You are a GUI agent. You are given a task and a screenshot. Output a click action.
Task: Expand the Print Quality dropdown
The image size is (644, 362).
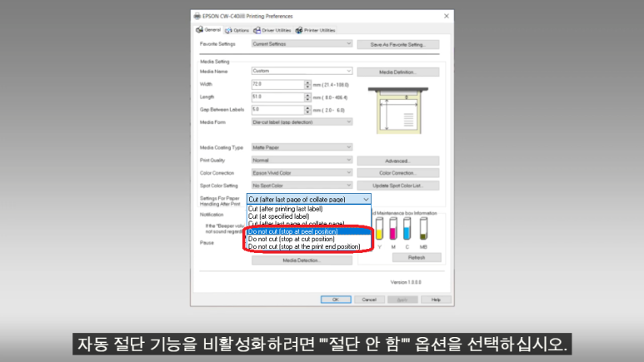[x=302, y=160]
